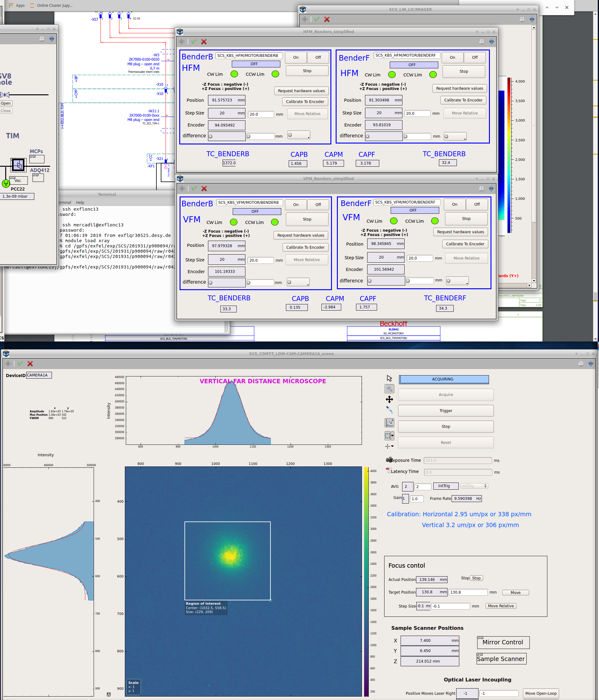The height and width of the screenshot is (700, 599).
Task: Click the Open valve button in left panel
Action: 6,103
